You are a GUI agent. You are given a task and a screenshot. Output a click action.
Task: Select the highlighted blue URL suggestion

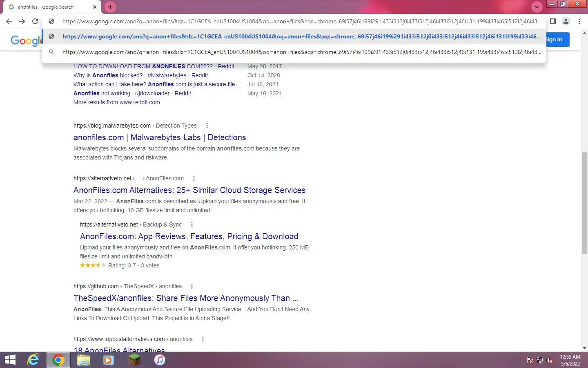(x=294, y=36)
